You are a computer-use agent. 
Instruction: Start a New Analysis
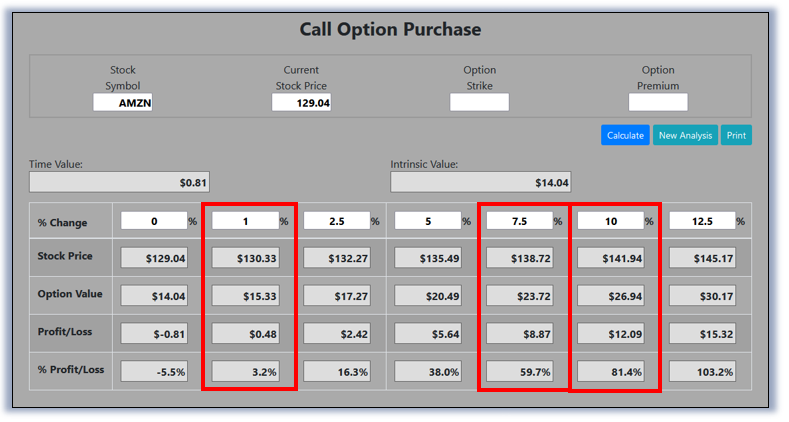click(685, 135)
